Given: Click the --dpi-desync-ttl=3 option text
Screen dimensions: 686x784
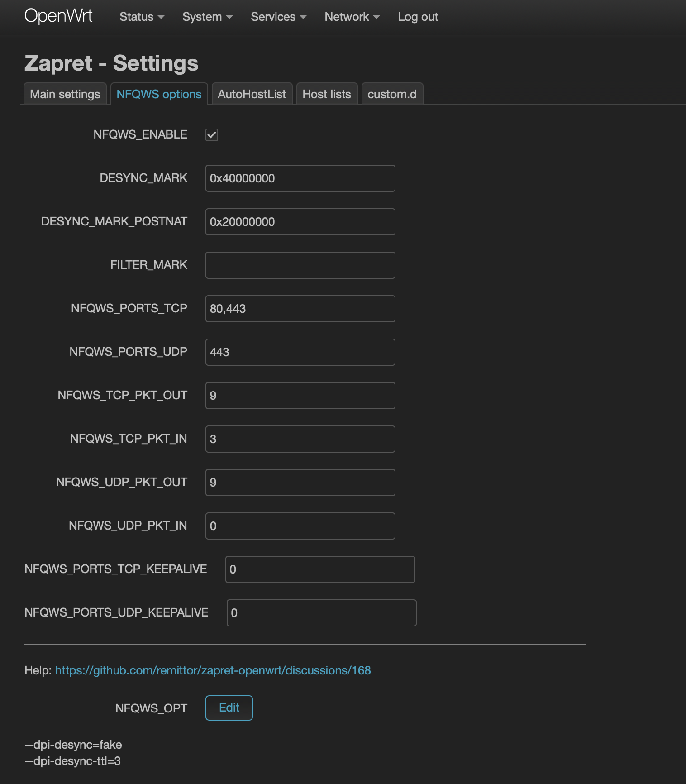Looking at the screenshot, I should pyautogui.click(x=72, y=761).
